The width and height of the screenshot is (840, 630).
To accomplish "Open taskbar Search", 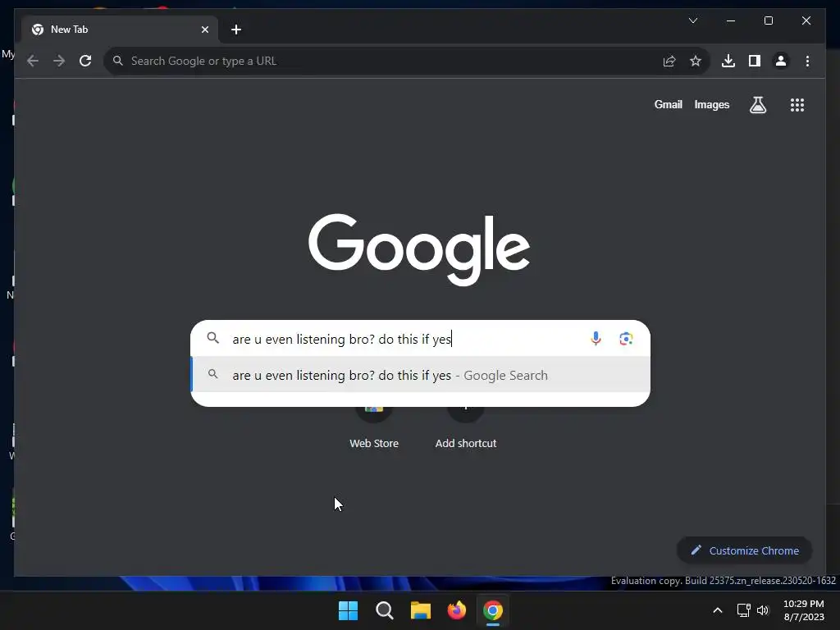I will coord(384,610).
